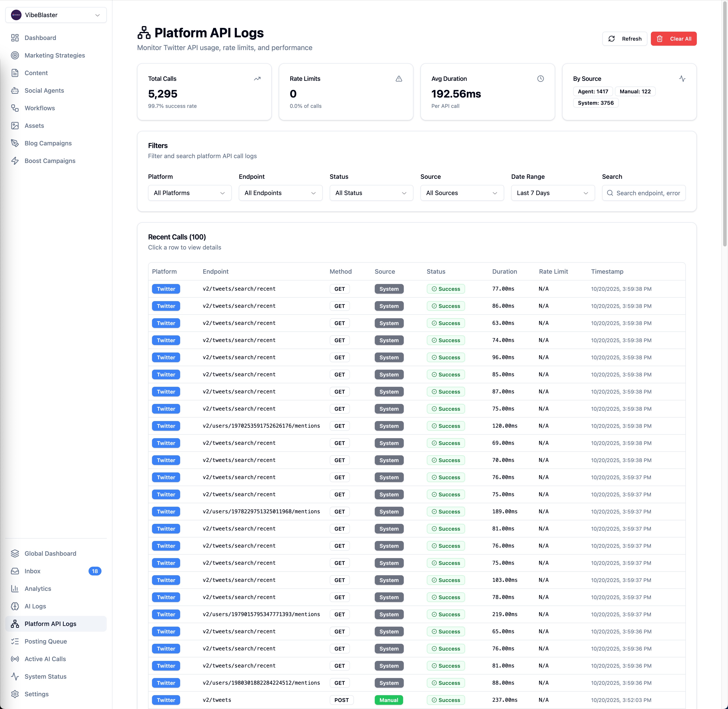Click the Blog Campaigns pen icon
Image resolution: width=728 pixels, height=709 pixels.
[15, 143]
